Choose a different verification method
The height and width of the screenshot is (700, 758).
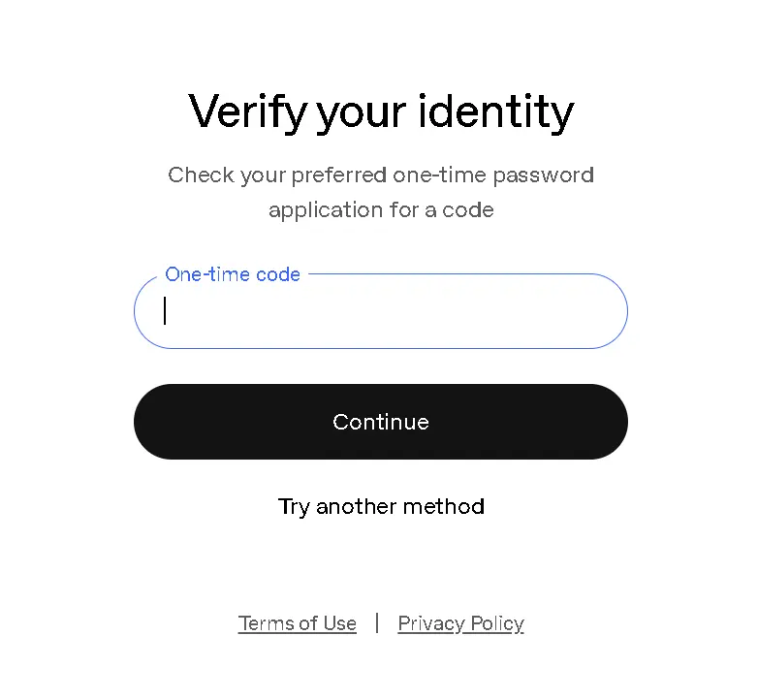pos(381,507)
